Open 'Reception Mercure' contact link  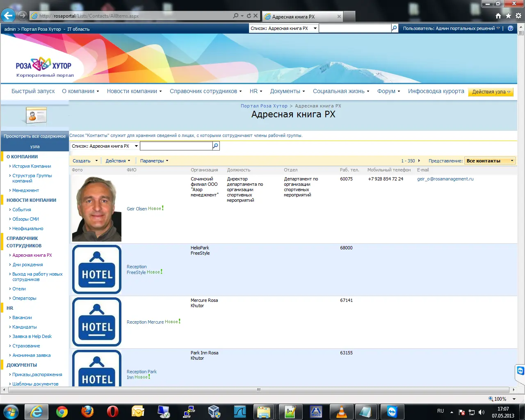coord(145,322)
